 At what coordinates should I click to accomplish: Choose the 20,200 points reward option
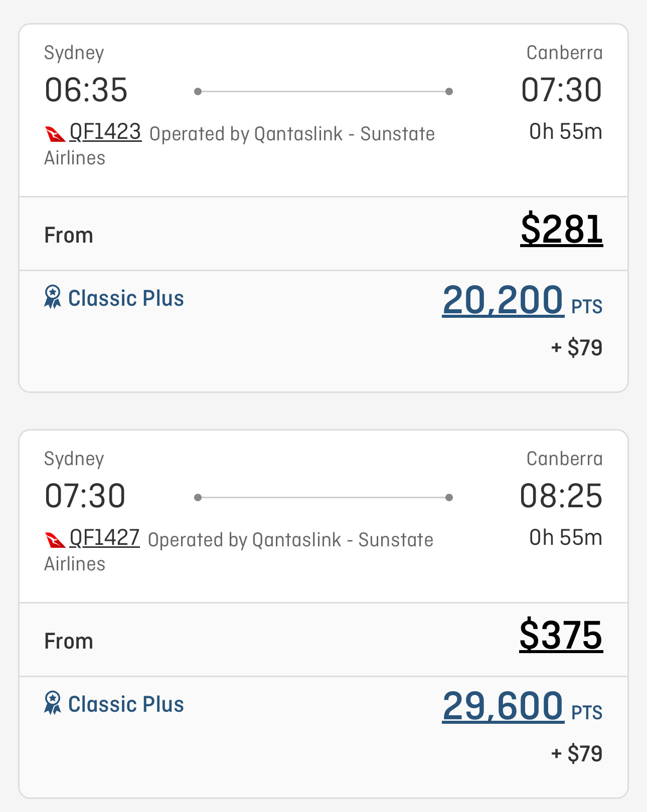click(x=503, y=300)
